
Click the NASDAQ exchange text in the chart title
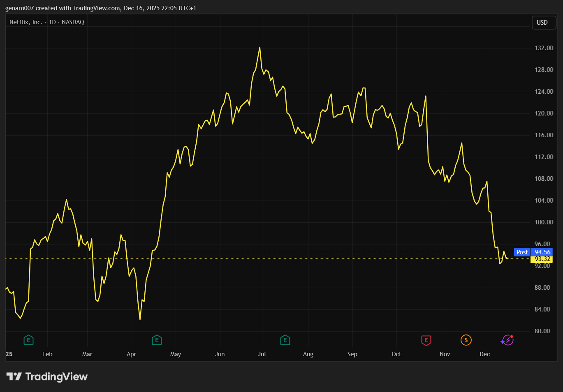point(73,22)
